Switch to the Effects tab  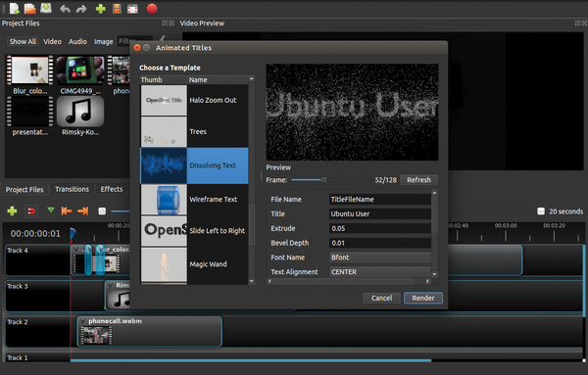[112, 189]
